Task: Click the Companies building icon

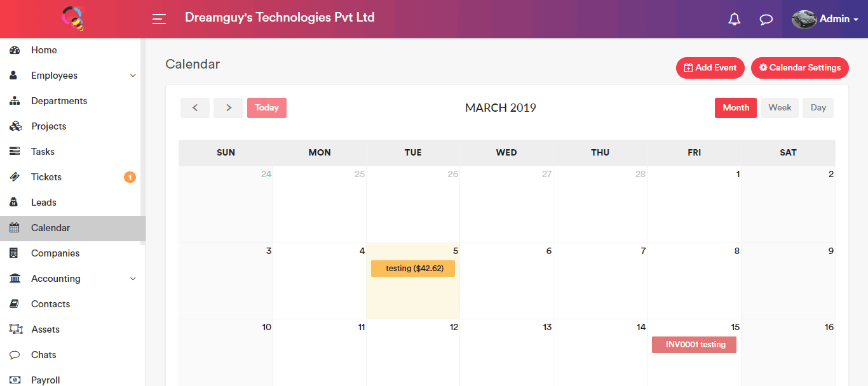Action: pyautogui.click(x=15, y=253)
